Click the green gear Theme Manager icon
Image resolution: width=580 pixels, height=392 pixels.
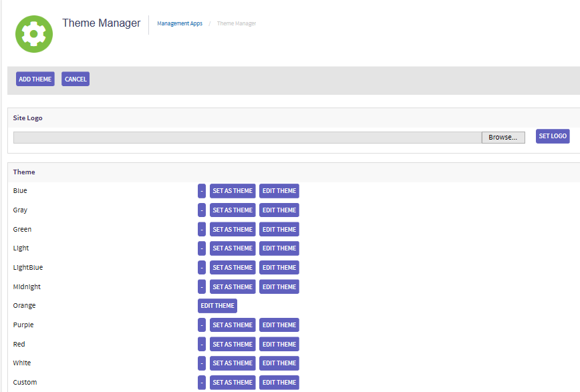pyautogui.click(x=33, y=34)
